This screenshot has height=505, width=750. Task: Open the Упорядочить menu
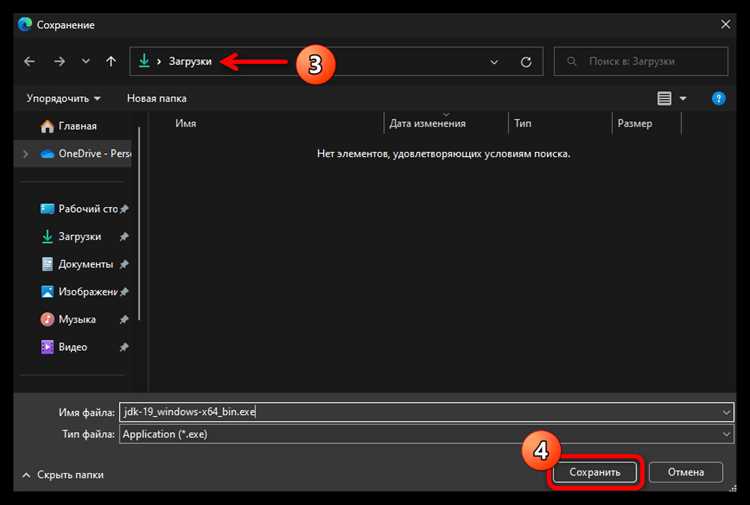[64, 99]
